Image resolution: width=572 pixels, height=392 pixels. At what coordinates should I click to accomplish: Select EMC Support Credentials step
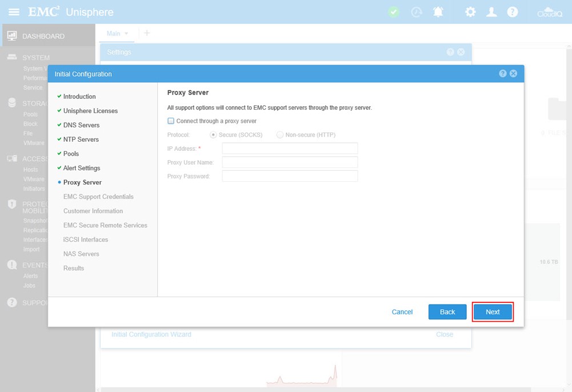(98, 197)
